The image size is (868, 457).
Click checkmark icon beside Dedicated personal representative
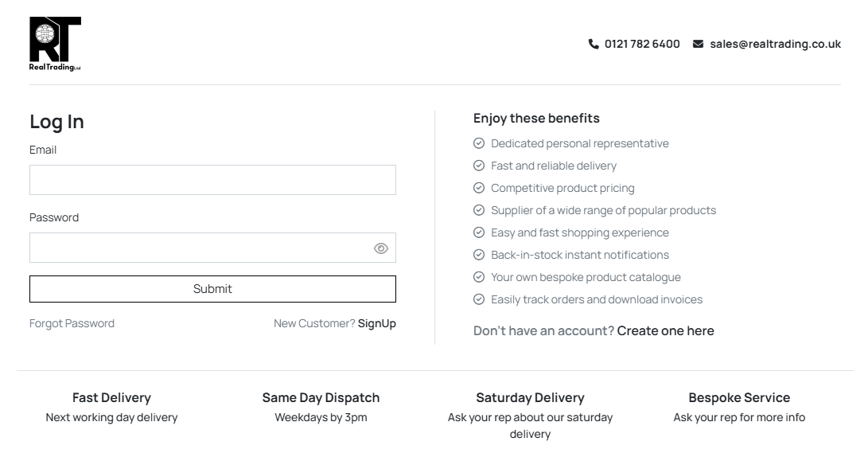[479, 143]
